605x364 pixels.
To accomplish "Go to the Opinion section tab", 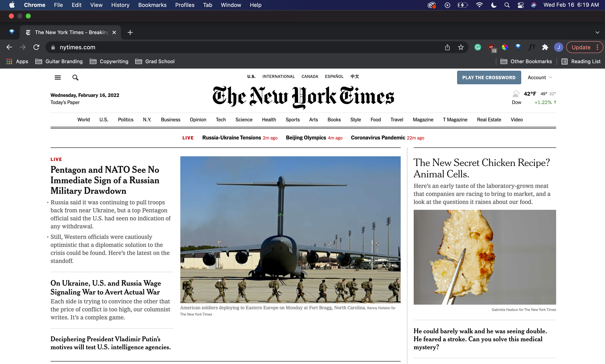I will (x=198, y=120).
